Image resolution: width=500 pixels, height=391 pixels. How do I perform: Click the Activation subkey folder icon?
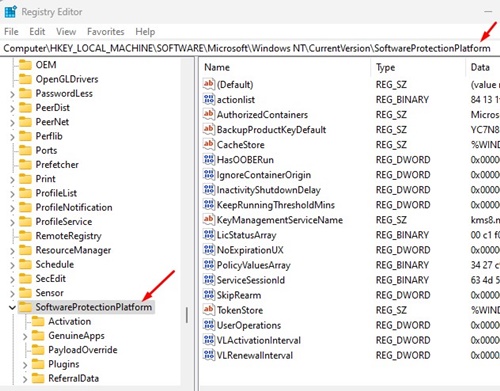(38, 321)
